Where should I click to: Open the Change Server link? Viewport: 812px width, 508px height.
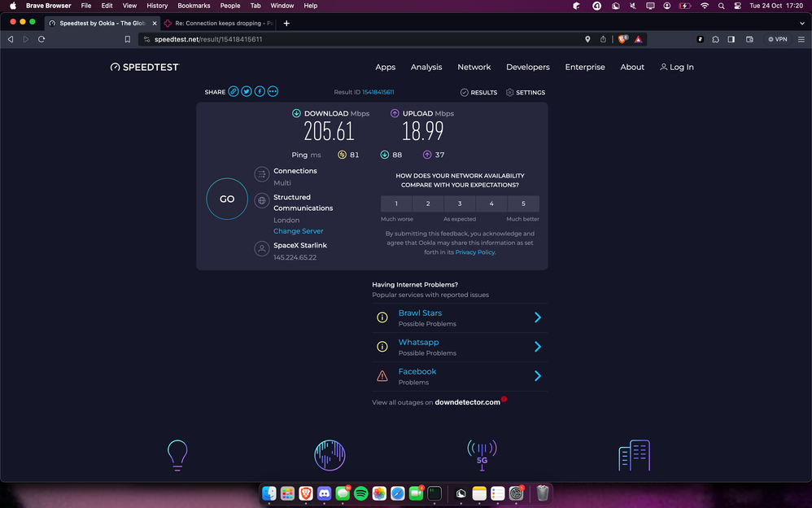coord(298,231)
